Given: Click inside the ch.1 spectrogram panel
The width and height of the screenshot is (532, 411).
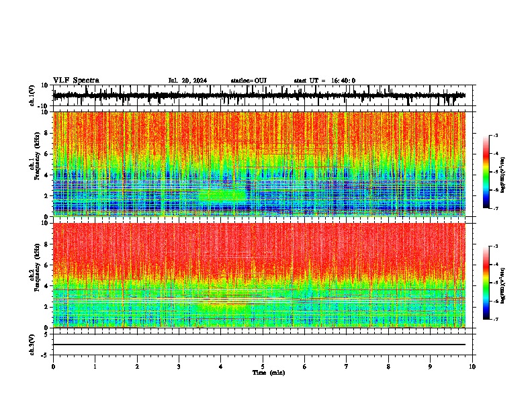Looking at the screenshot, I should pos(259,164).
